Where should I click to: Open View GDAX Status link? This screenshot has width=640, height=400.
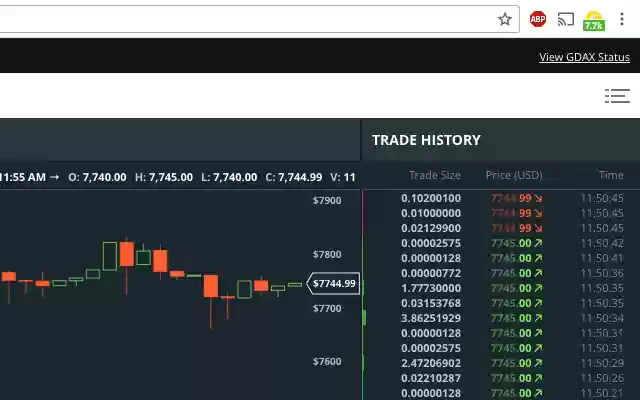584,57
